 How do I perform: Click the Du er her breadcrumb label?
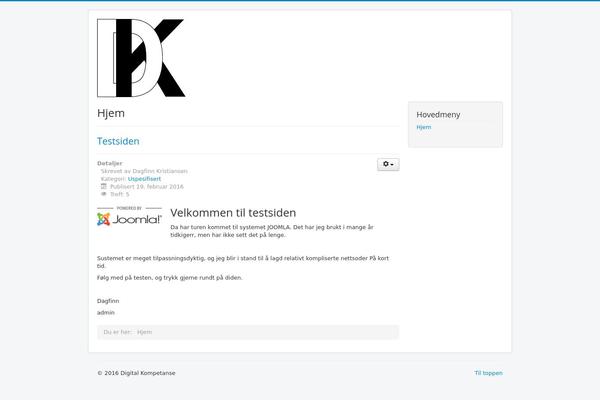(117, 332)
